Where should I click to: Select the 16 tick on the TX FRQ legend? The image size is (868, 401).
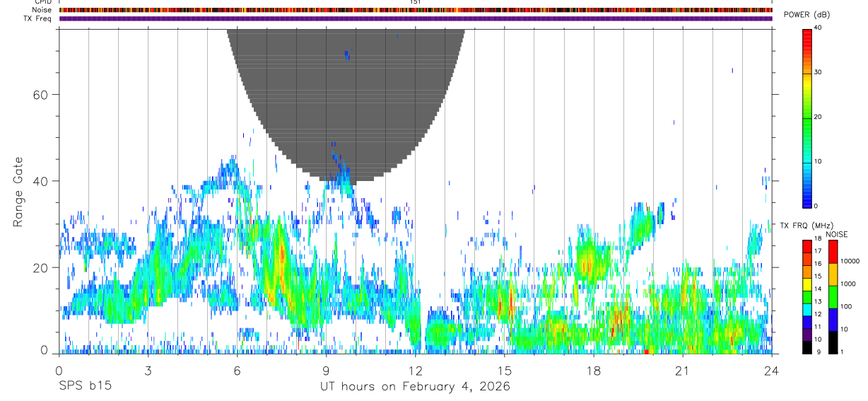pyautogui.click(x=819, y=263)
